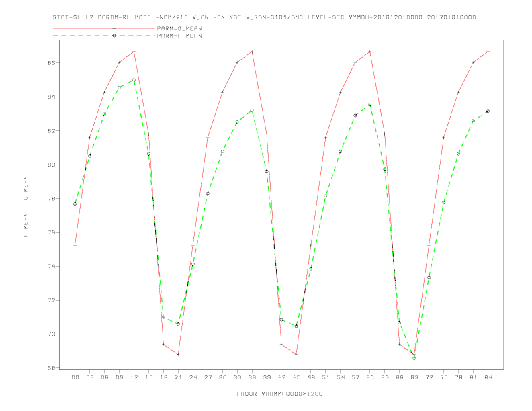Click x-axis tick label 54
The image size is (532, 411).
(341, 377)
